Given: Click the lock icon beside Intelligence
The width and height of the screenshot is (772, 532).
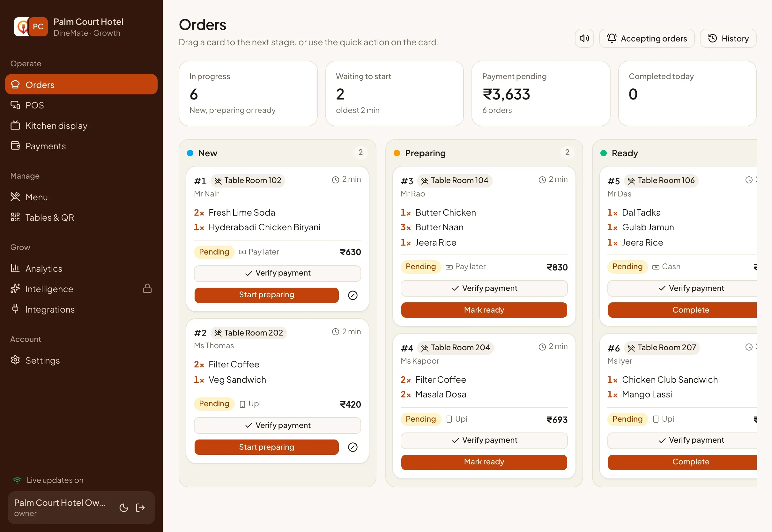Looking at the screenshot, I should coord(147,288).
